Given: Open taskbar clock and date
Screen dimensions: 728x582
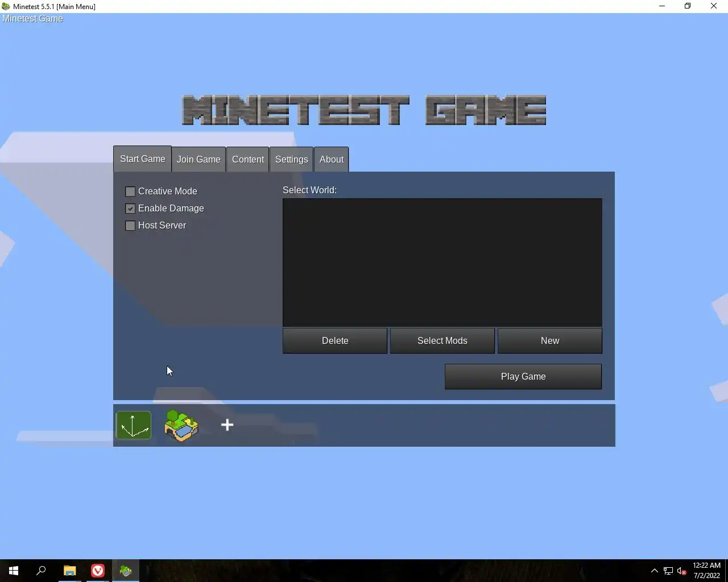Looking at the screenshot, I should [x=706, y=571].
